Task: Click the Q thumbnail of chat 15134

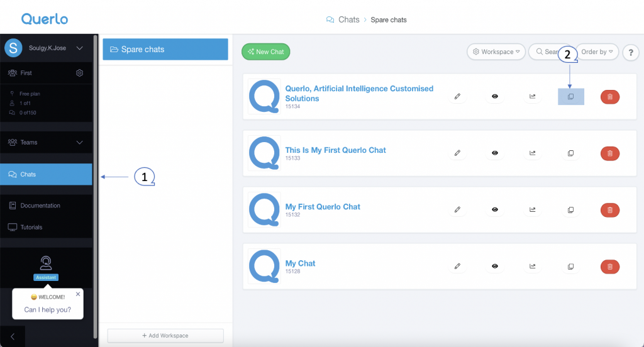Action: coord(264,96)
